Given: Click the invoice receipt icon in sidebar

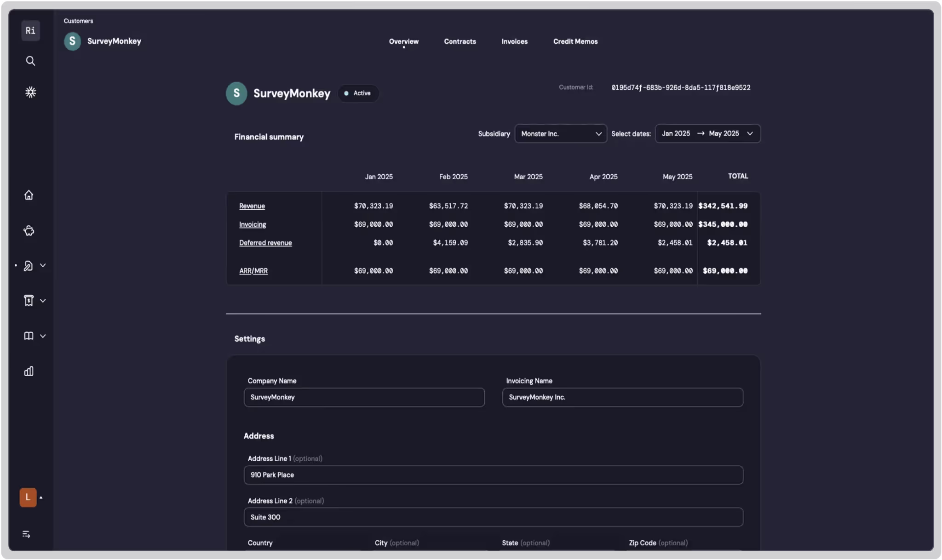Looking at the screenshot, I should click(29, 301).
